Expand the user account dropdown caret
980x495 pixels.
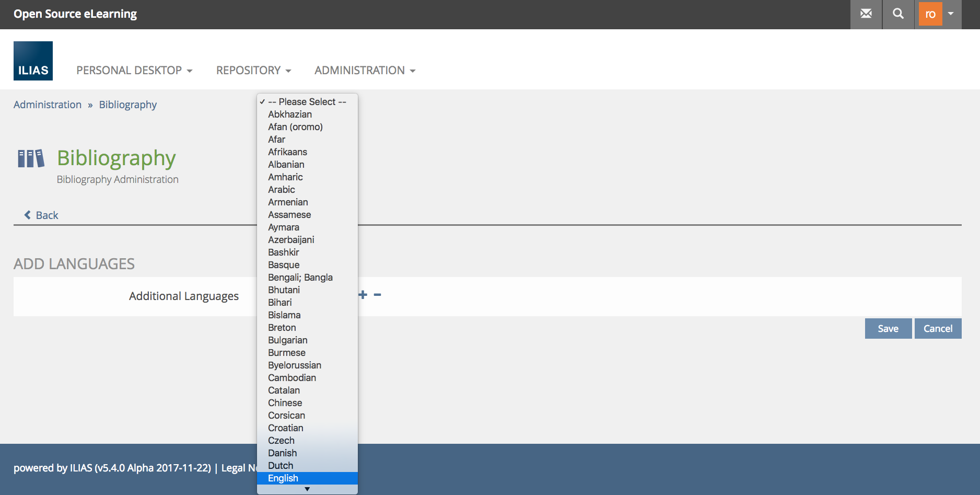tap(951, 14)
